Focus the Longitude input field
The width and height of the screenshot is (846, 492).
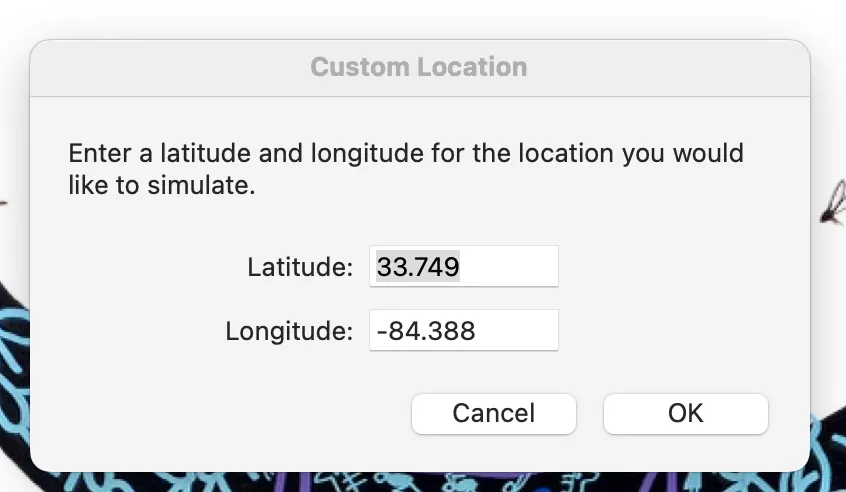click(463, 330)
